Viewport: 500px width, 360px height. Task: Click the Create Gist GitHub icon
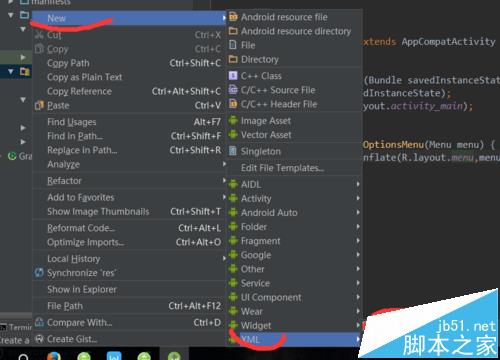coord(39,339)
